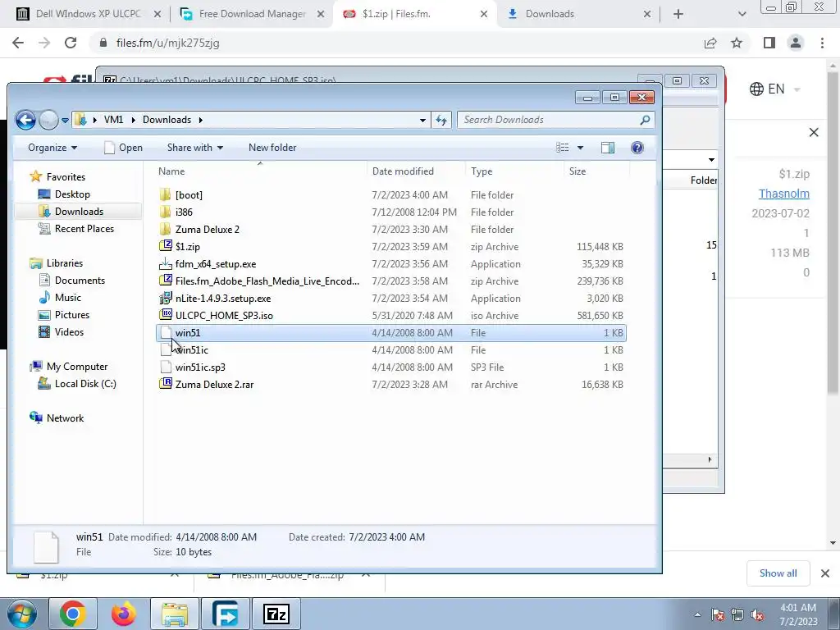Open the Share with menu
The height and width of the screenshot is (630, 840).
pos(195,148)
